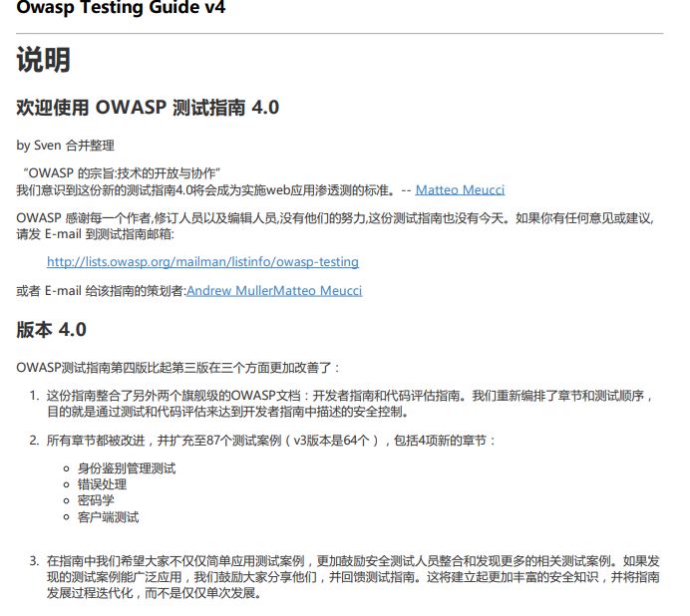690x616 pixels.
Task: Click the heading '欢迎使用 OWASP 测试指南 4.0'
Action: pyautogui.click(x=148, y=108)
